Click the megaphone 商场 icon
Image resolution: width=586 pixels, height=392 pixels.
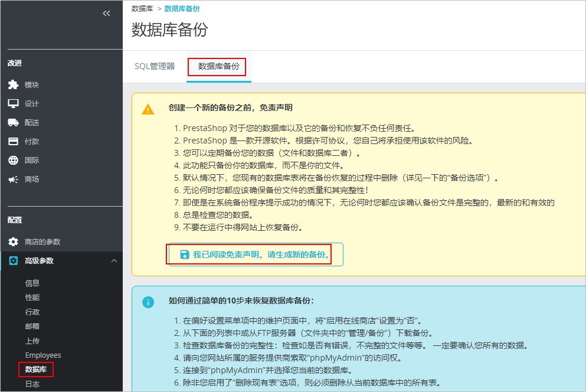13,179
